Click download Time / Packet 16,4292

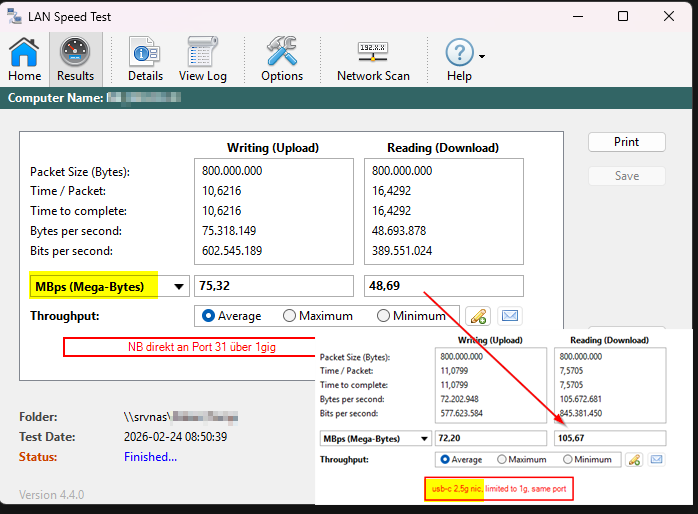pyautogui.click(x=391, y=191)
